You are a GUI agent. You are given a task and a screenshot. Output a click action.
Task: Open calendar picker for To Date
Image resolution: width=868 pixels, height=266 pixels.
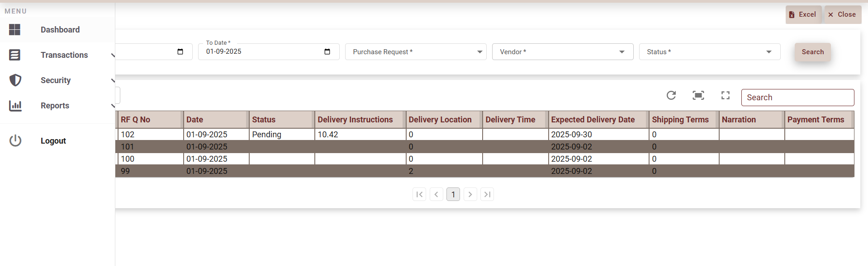327,51
